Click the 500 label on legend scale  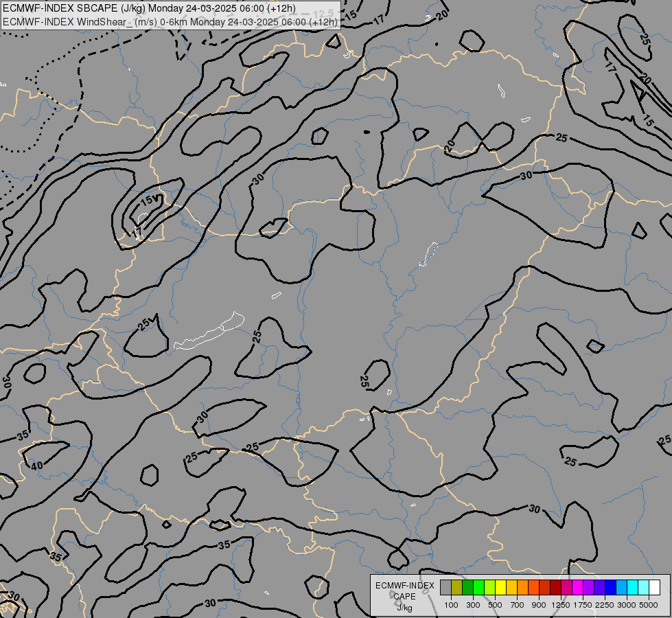tap(495, 605)
